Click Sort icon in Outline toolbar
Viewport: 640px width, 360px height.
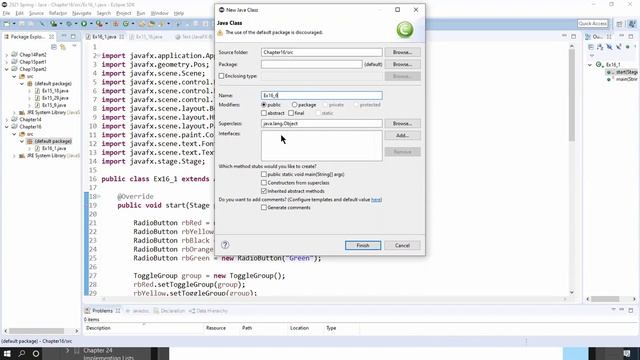[x=600, y=47]
